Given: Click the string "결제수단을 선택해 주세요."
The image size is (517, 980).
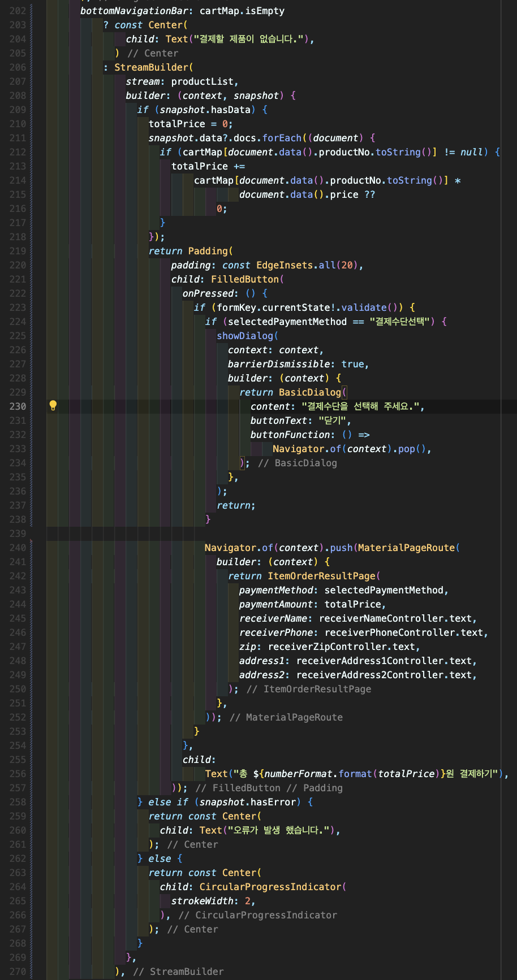Looking at the screenshot, I should tap(361, 406).
